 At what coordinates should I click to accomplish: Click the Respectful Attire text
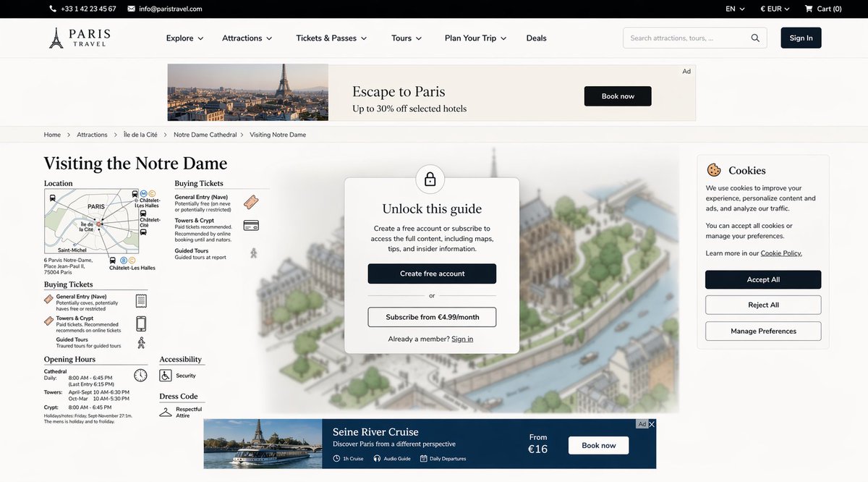click(189, 413)
